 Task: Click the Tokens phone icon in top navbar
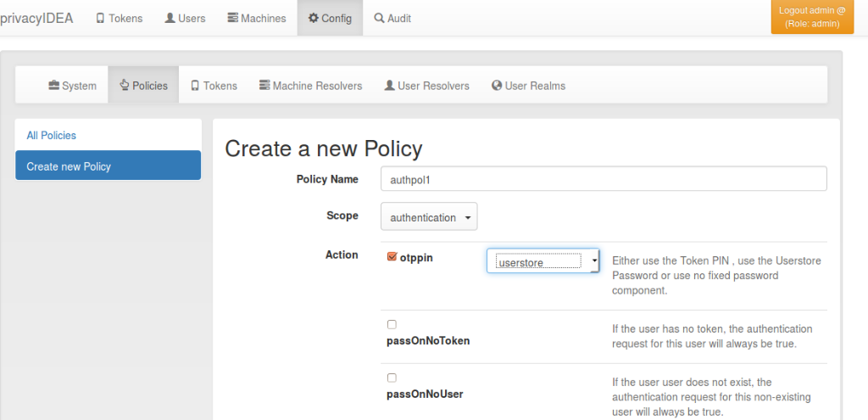click(100, 19)
